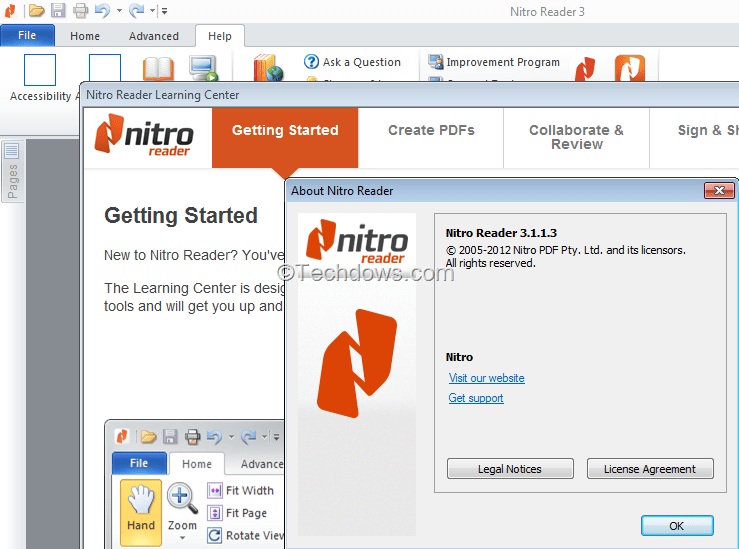The height and width of the screenshot is (549, 739).
Task: Click folder icon in the preview image toolbar
Action: pyautogui.click(x=148, y=437)
